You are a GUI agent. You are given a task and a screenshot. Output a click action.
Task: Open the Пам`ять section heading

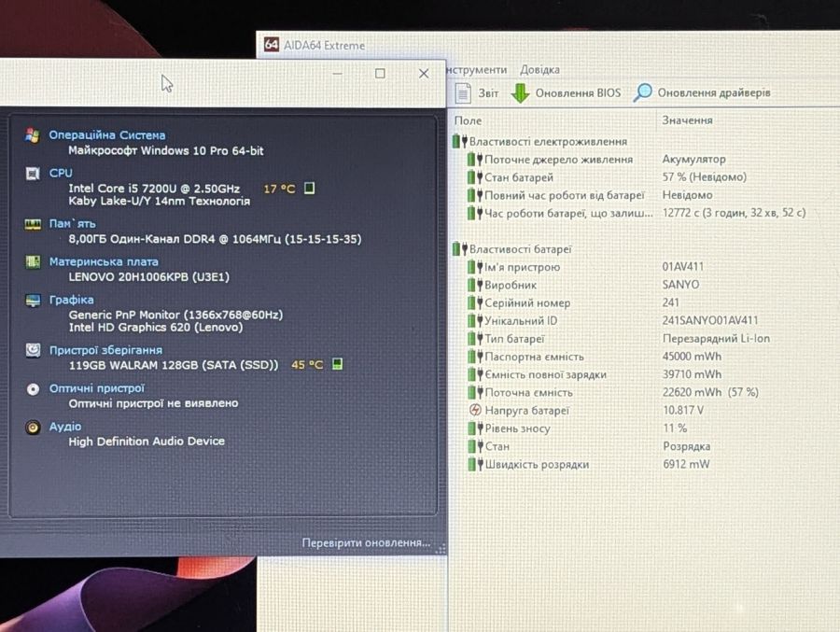click(x=72, y=223)
